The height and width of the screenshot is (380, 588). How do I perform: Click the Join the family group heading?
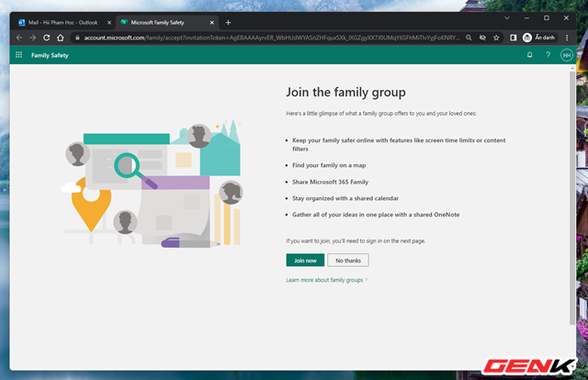coord(345,93)
